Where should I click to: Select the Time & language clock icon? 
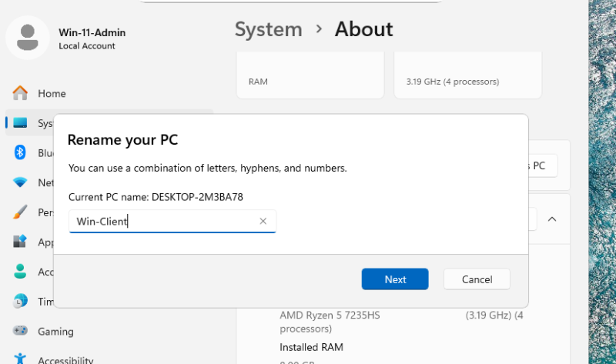tap(21, 302)
